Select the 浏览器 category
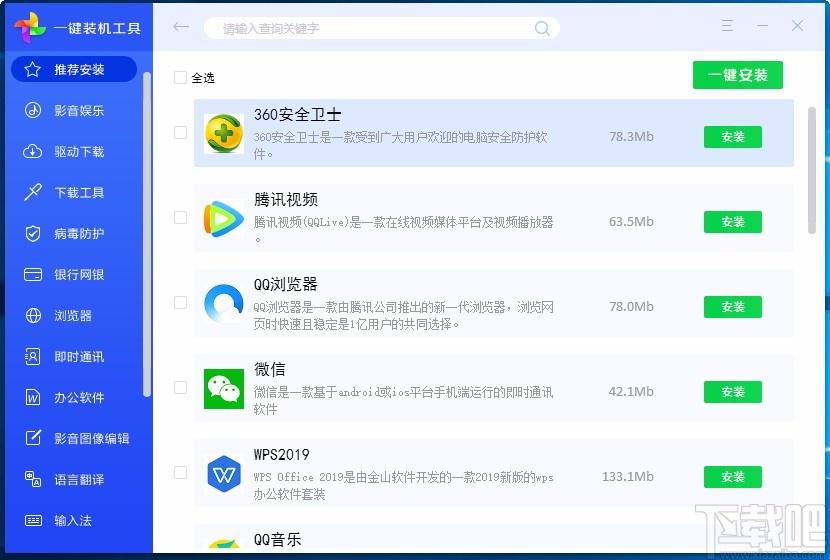 pyautogui.click(x=74, y=315)
